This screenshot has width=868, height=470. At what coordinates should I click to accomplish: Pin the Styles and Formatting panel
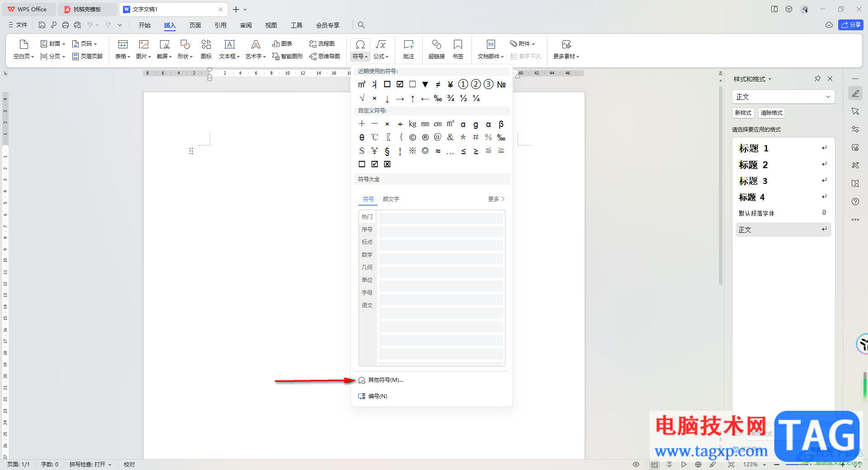pos(817,79)
